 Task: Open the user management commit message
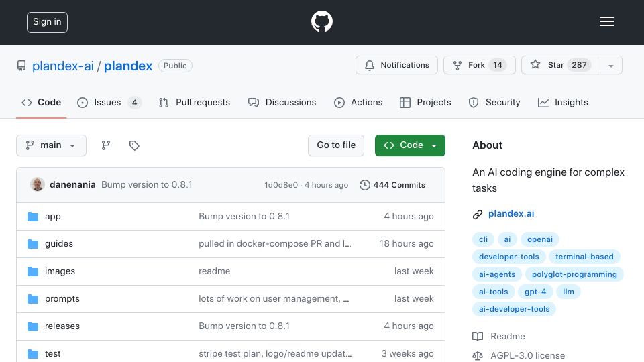(x=274, y=299)
